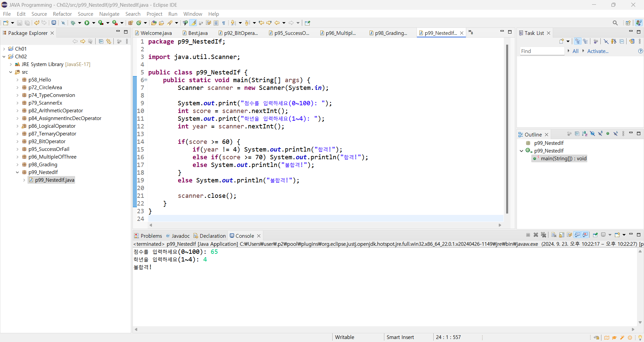Click the Open Type icon in toolbar
Image resolution: width=644 pixels, height=342 pixels.
154,23
